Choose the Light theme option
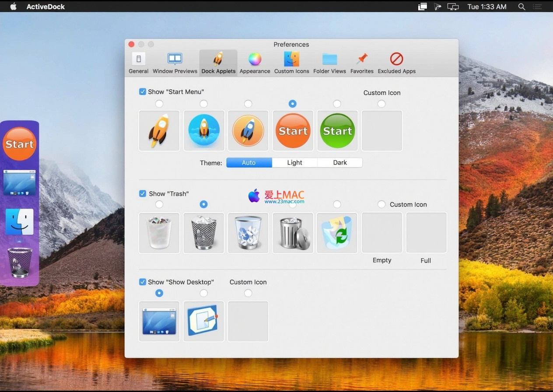 294,163
